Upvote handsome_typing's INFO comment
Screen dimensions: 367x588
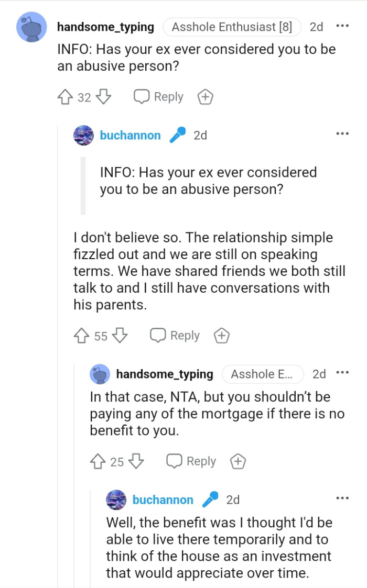tap(64, 96)
